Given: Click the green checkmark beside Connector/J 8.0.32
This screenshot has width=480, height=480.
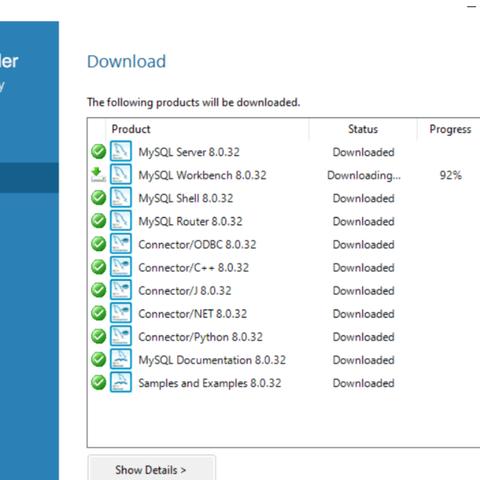Looking at the screenshot, I should pyautogui.click(x=99, y=290).
